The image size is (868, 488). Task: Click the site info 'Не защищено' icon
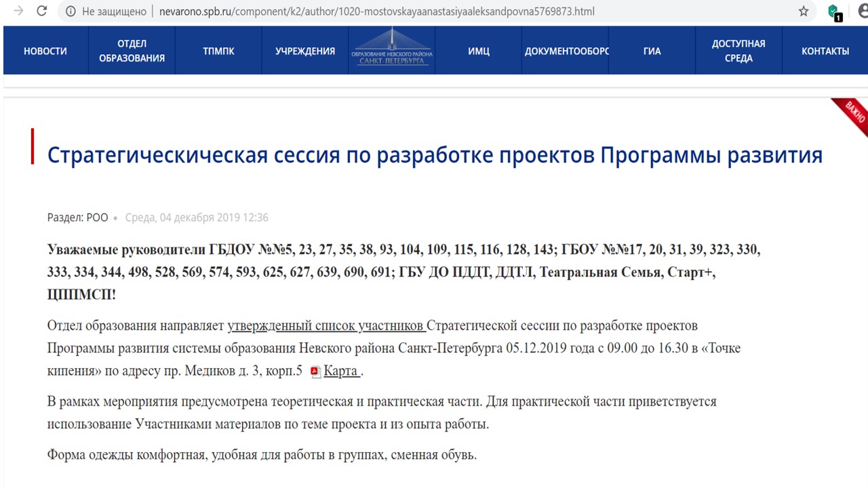pos(70,12)
